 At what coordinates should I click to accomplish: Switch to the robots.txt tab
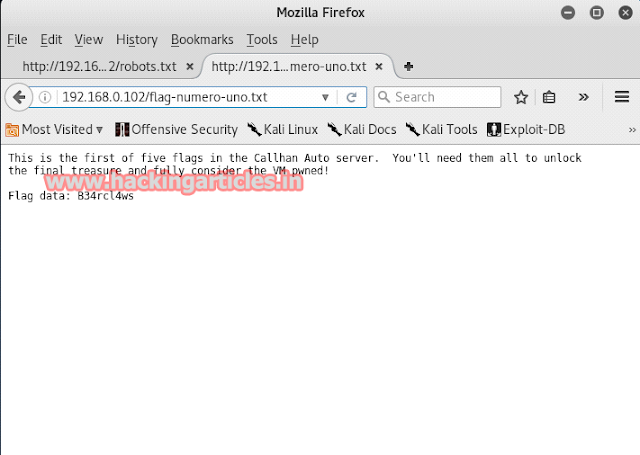click(x=99, y=66)
